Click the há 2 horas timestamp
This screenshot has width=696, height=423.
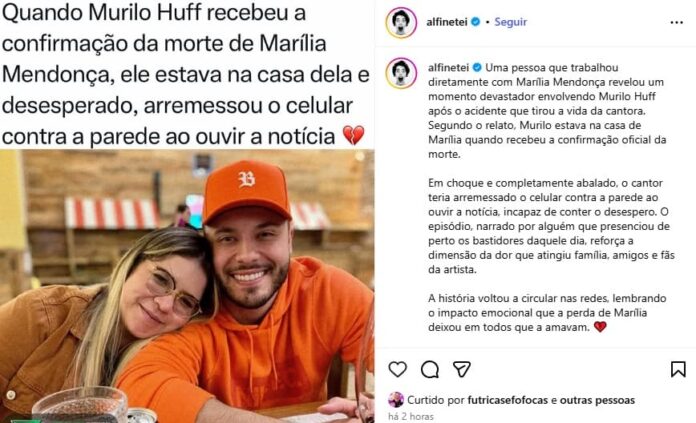point(411,416)
